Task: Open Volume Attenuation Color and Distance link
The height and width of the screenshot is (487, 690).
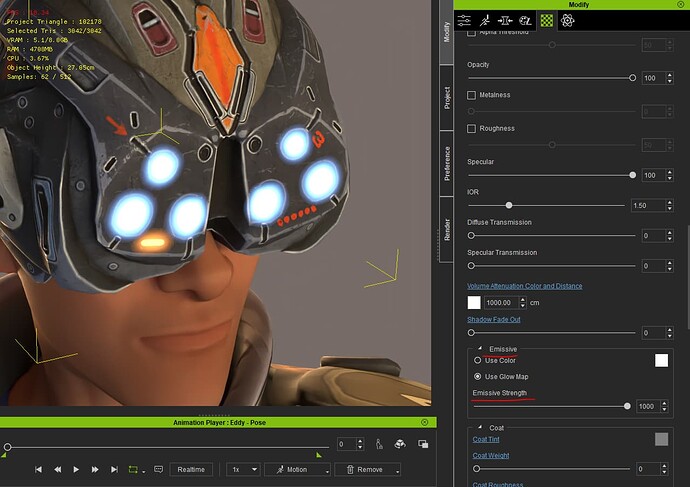Action: click(x=525, y=286)
